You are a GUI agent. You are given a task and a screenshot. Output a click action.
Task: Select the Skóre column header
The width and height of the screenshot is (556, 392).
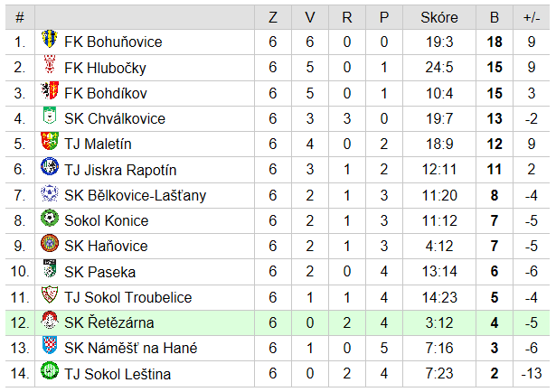pyautogui.click(x=439, y=17)
